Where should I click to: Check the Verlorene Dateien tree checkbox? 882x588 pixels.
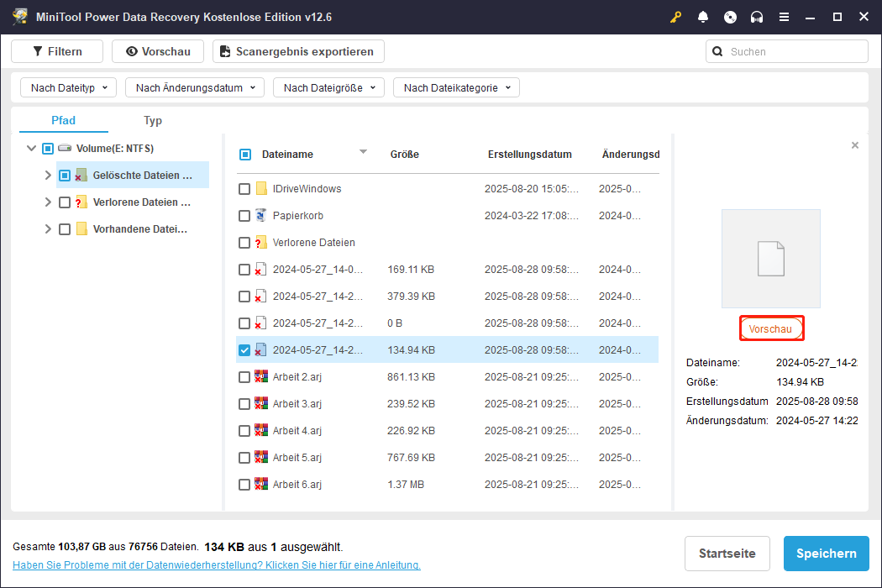click(65, 202)
